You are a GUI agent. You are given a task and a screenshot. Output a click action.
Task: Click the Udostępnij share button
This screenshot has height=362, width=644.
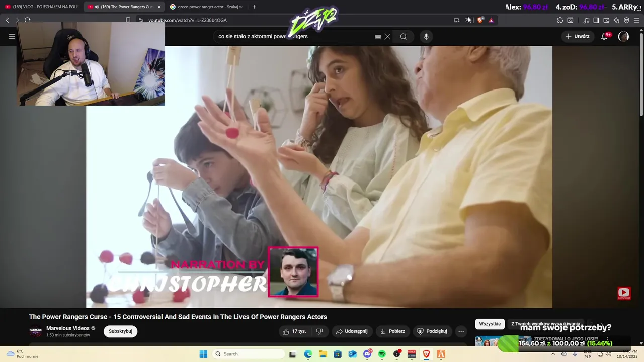352,331
